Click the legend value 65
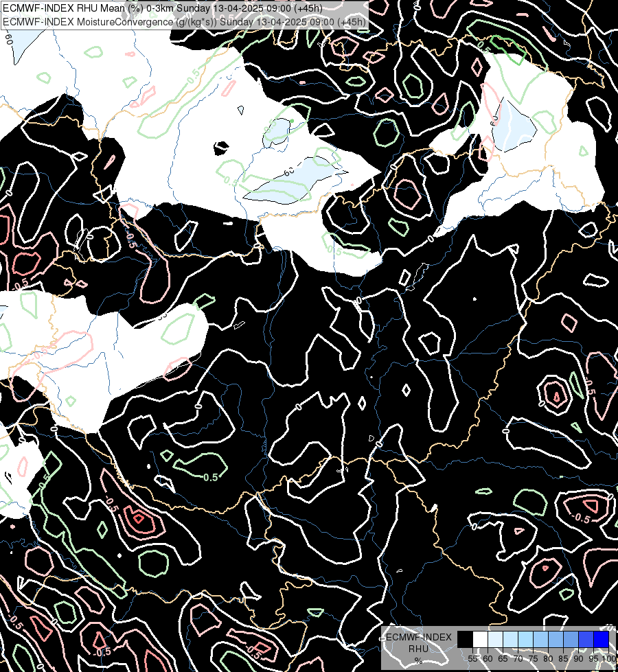 [x=503, y=659]
